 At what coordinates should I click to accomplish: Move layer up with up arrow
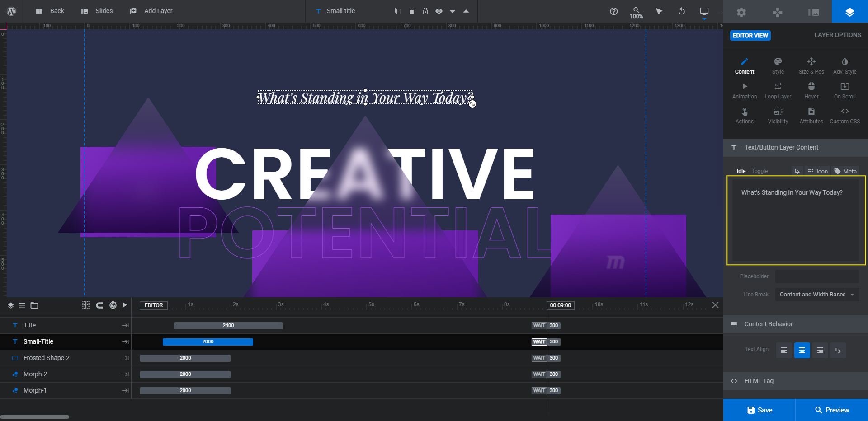[466, 11]
